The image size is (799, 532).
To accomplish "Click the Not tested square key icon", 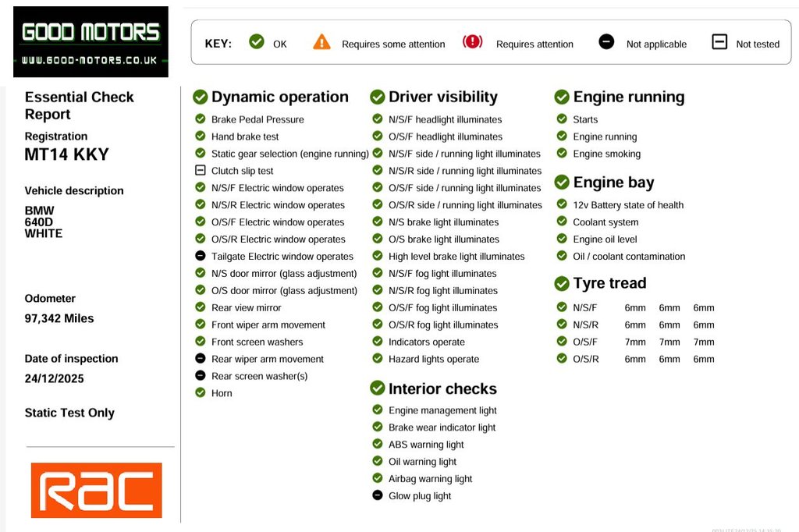I will pos(719,42).
